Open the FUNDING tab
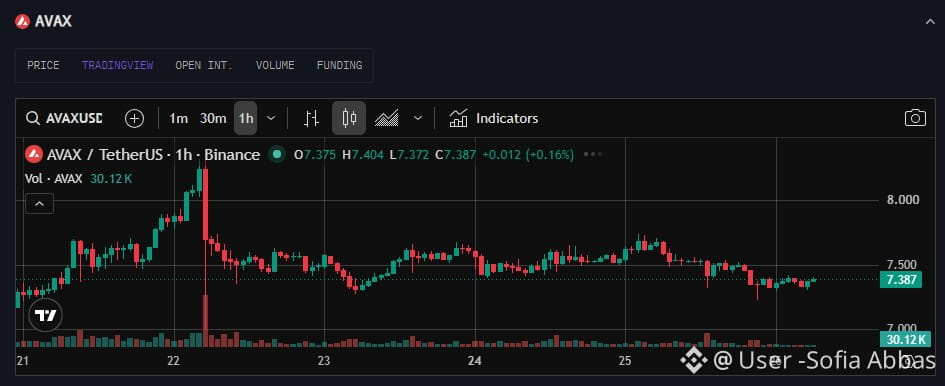Viewport: 945px width, 386px height. (x=339, y=65)
